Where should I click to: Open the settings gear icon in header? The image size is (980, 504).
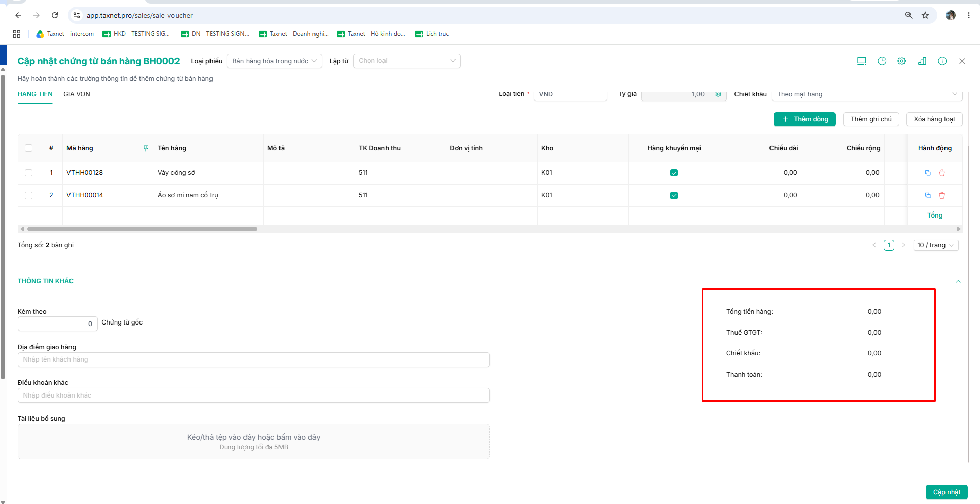point(901,61)
